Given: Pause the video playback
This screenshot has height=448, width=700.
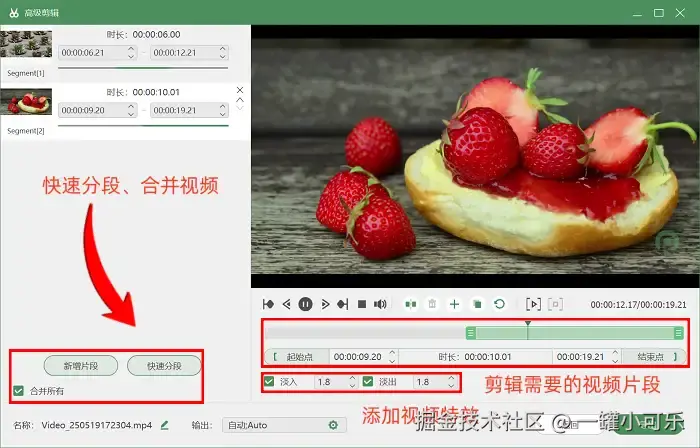Looking at the screenshot, I should pyautogui.click(x=305, y=304).
